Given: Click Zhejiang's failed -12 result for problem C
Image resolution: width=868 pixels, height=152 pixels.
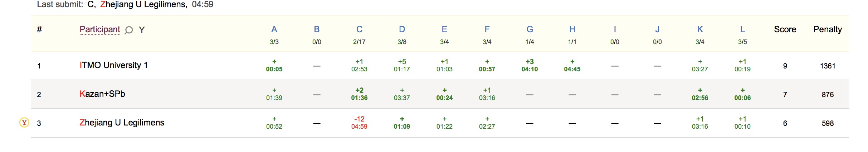Looking at the screenshot, I should click(359, 123).
